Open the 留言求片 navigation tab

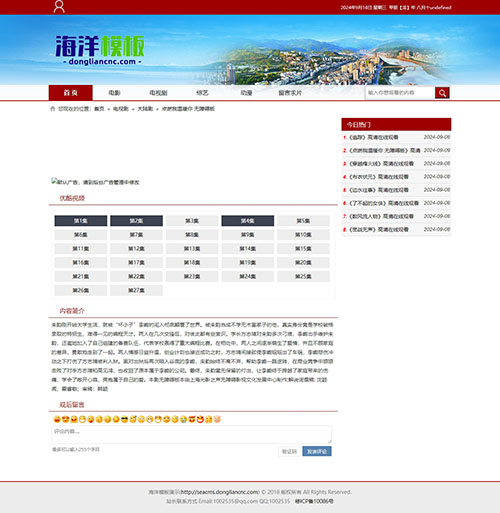point(290,93)
